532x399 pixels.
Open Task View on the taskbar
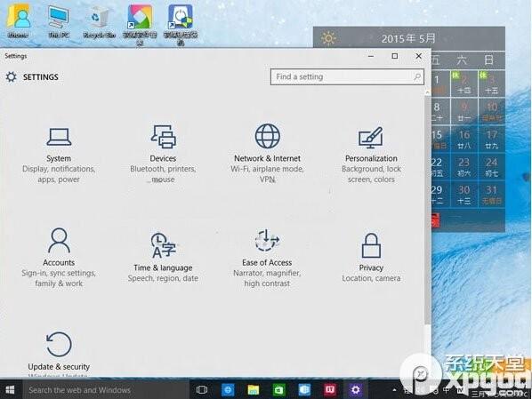(202, 390)
